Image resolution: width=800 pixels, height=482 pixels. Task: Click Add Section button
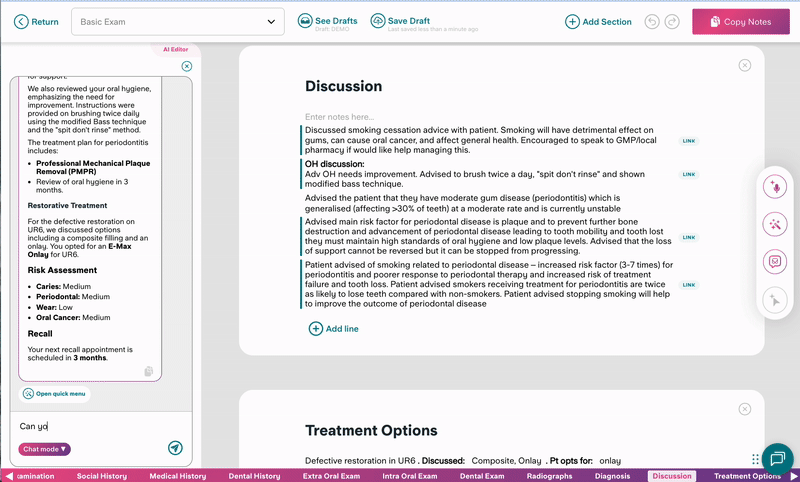pos(598,21)
